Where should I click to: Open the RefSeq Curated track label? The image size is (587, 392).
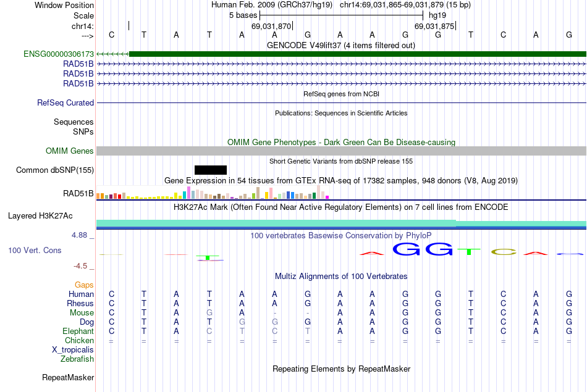tap(65, 102)
